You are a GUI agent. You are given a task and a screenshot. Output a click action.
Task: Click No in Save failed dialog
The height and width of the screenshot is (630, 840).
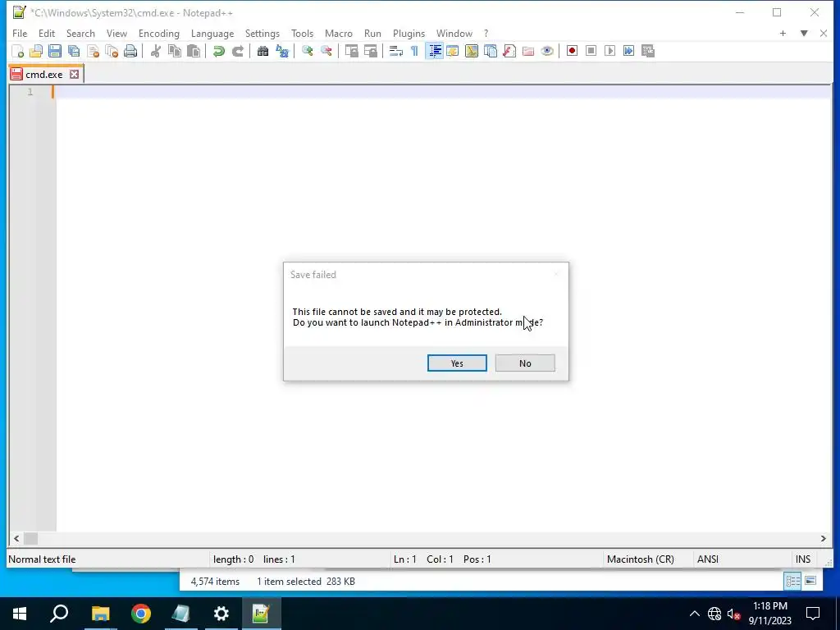click(x=525, y=363)
